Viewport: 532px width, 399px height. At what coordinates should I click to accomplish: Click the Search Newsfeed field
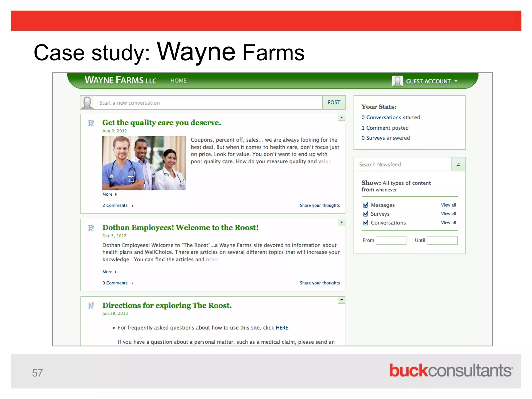[403, 164]
